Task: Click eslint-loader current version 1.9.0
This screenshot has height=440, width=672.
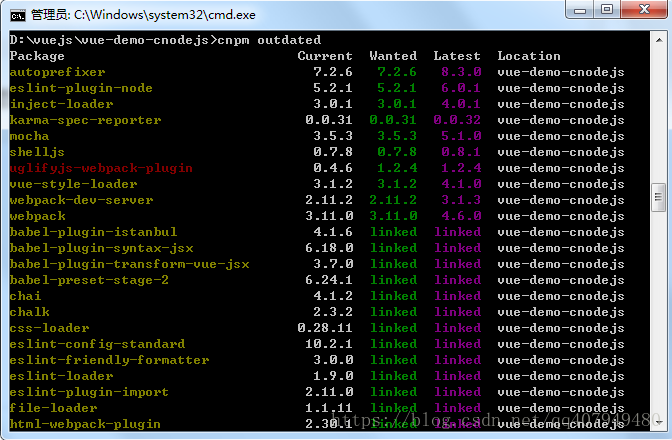Action: pos(333,376)
